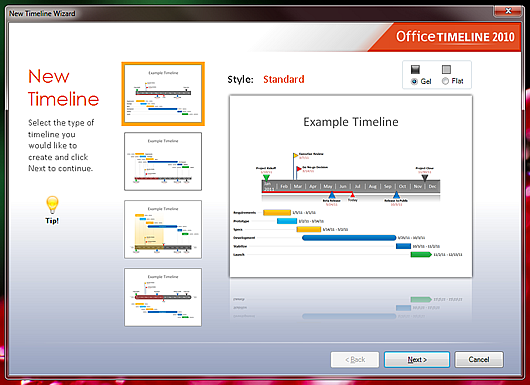Viewport: 530px width, 385px height.
Task: Choose the third timeline thumbnail with yellow shading
Action: [x=163, y=229]
